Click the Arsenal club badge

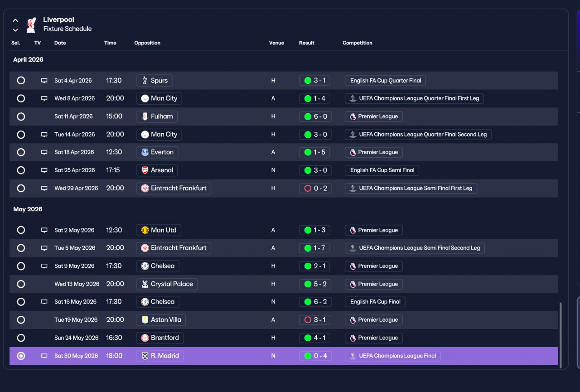(x=145, y=170)
